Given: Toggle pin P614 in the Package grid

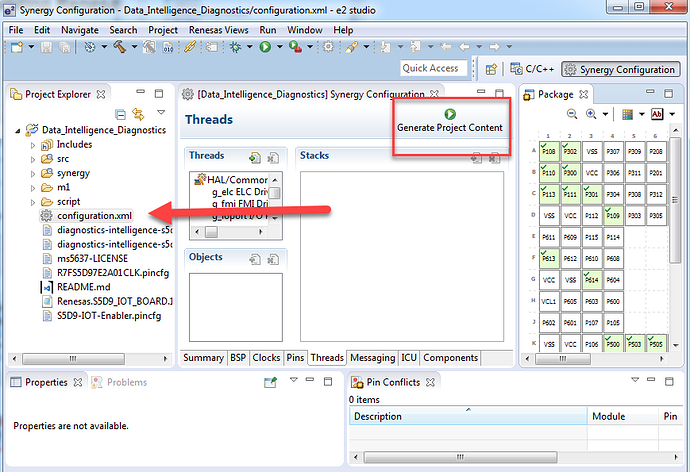Looking at the screenshot, I should (x=591, y=280).
